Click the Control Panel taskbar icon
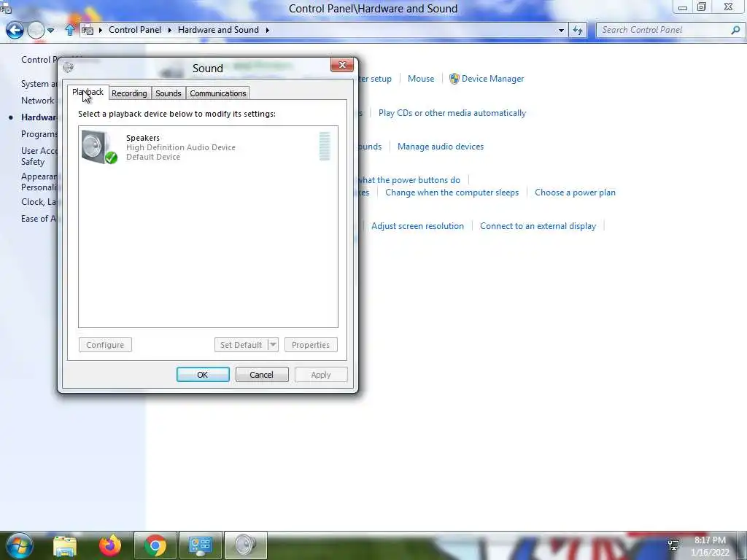Viewport: 747px width, 560px height. point(200,545)
